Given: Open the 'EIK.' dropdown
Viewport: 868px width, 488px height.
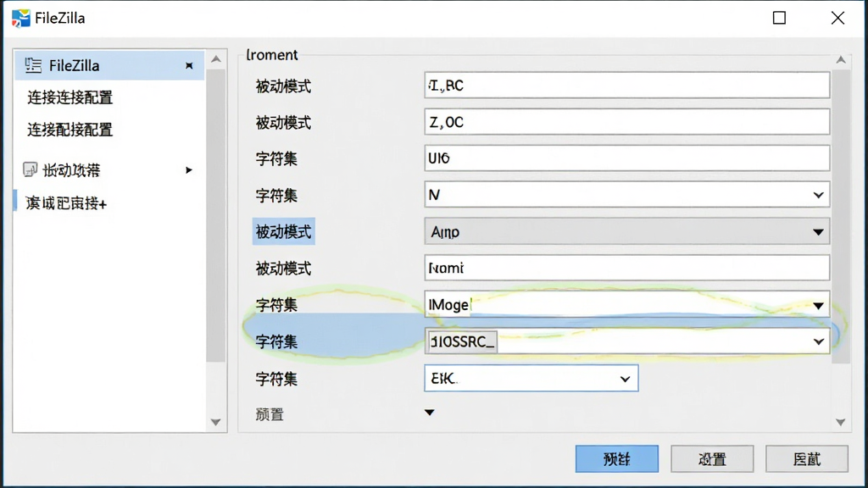Looking at the screenshot, I should click(x=531, y=379).
